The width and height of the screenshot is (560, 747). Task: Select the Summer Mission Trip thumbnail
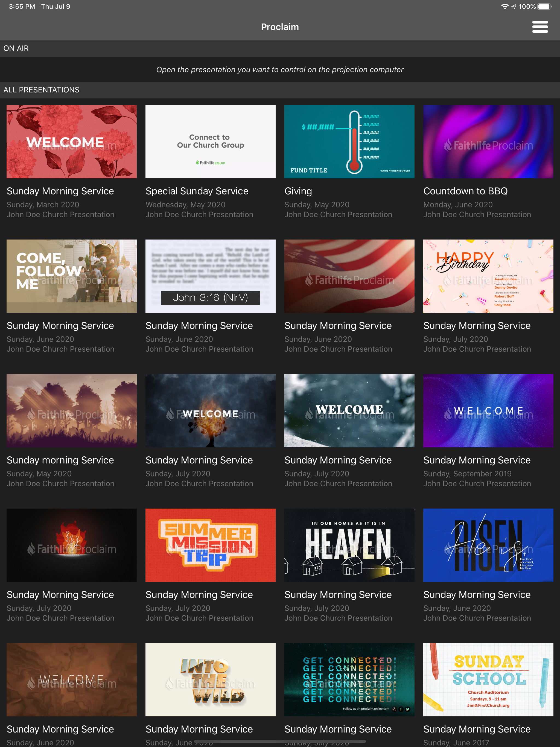pos(211,545)
